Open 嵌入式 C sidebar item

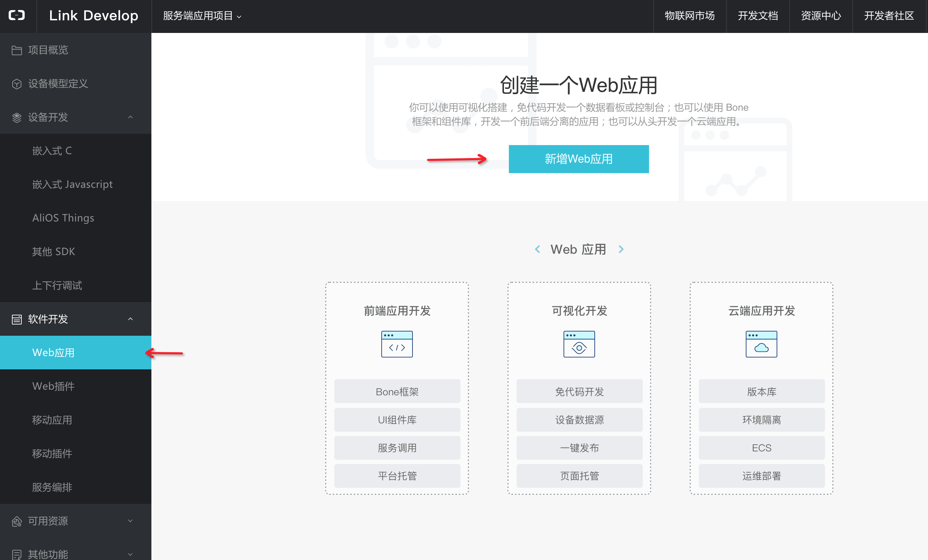[x=76, y=151]
